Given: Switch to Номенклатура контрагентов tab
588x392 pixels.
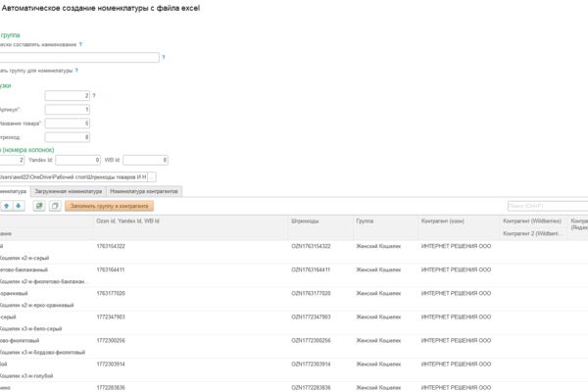Looking at the screenshot, I should coord(144,191).
